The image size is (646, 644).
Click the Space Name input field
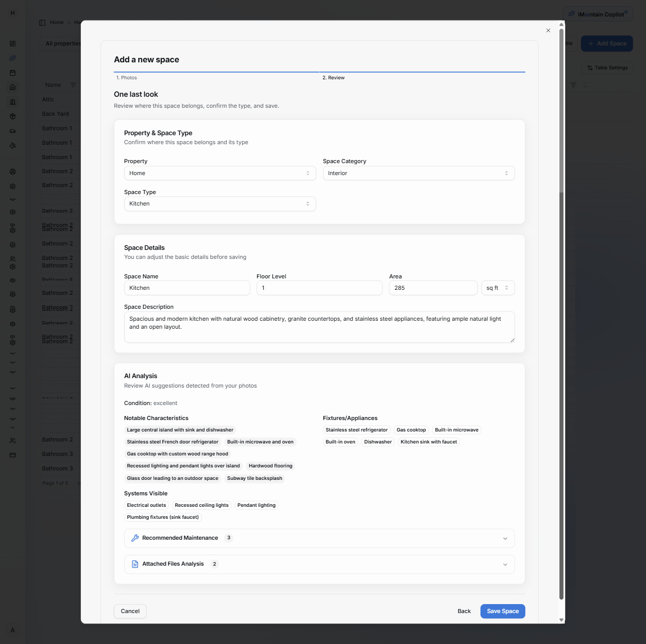[187, 288]
